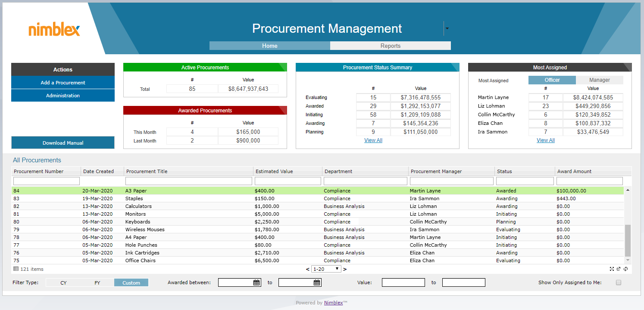The height and width of the screenshot is (310, 644).
Task: Open the Home tab
Action: click(270, 46)
